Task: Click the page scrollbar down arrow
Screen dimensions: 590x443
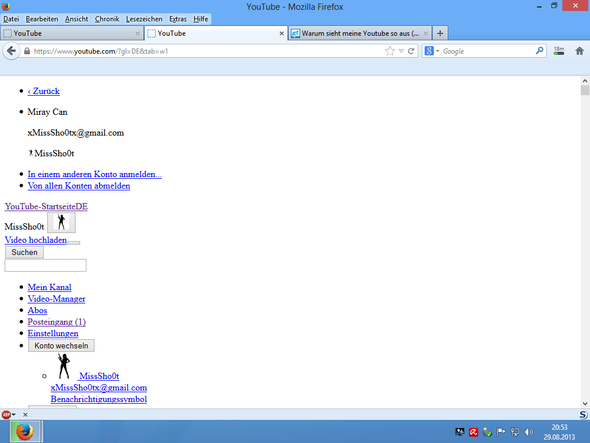Action: click(x=585, y=403)
